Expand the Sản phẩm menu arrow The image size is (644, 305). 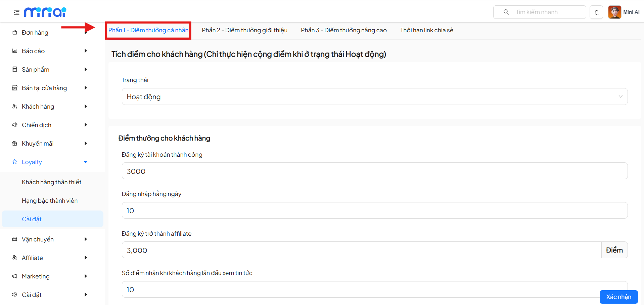[86, 70]
